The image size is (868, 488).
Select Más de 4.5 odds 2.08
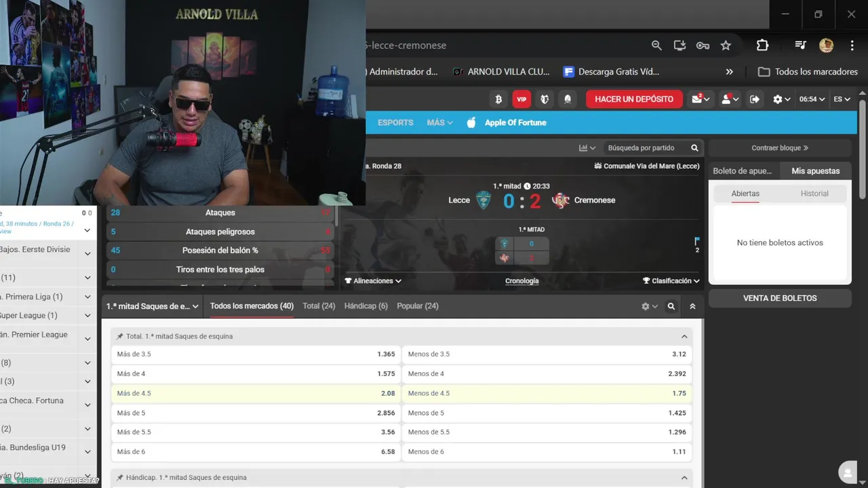click(256, 393)
